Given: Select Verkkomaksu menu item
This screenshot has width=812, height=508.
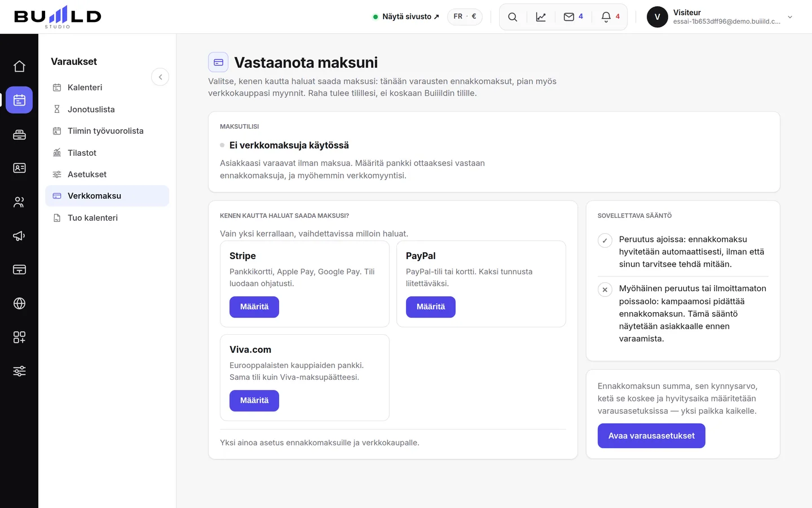Looking at the screenshot, I should tap(107, 196).
